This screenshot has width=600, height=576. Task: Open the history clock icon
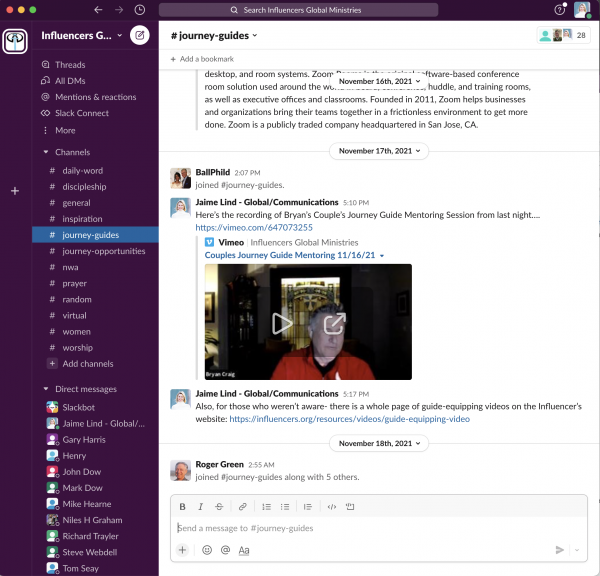point(140,10)
